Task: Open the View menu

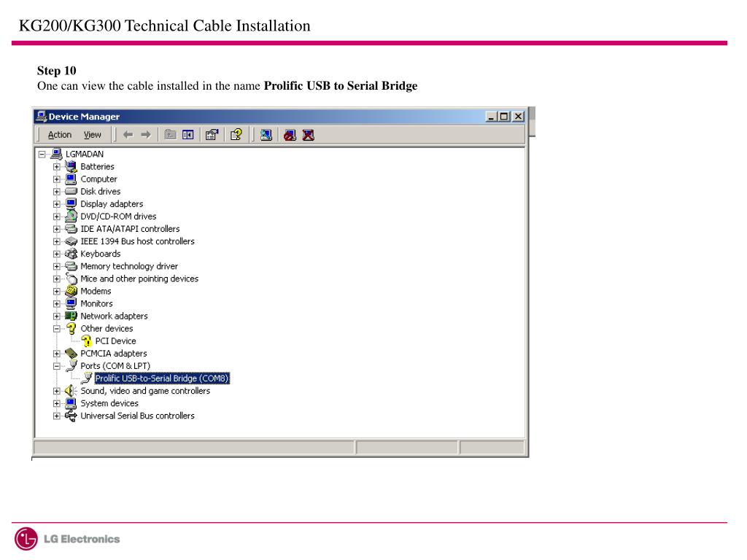Action: pos(93,135)
